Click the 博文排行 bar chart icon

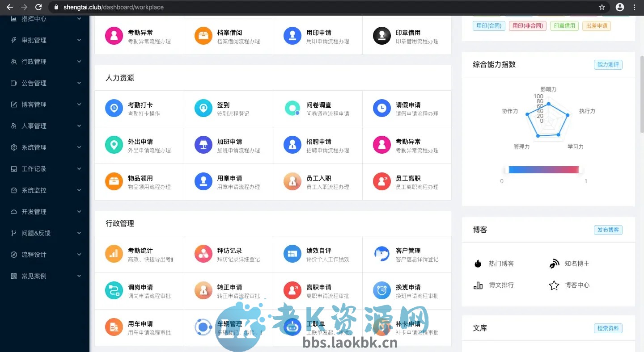[x=478, y=285]
